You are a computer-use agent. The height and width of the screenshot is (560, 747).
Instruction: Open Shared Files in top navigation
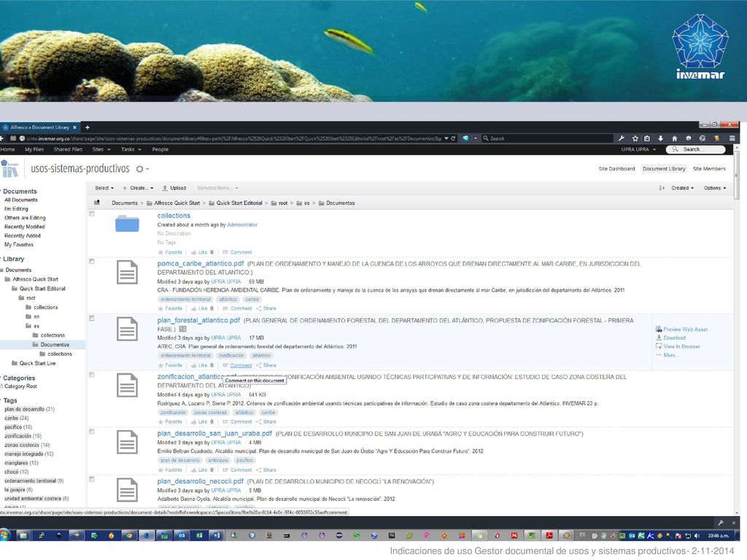coord(68,149)
